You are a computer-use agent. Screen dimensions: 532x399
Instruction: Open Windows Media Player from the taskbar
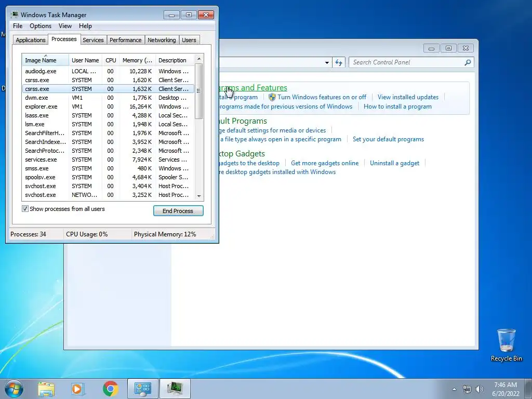[78, 389]
